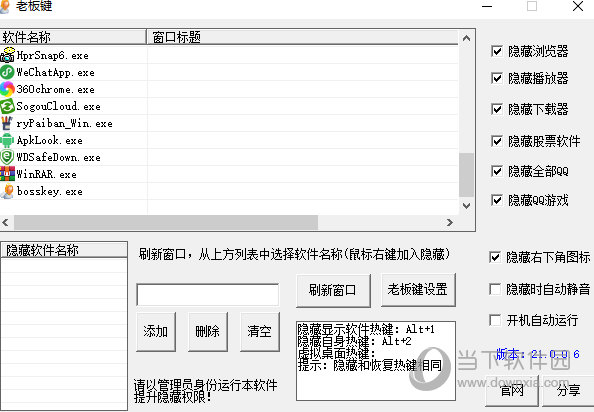Viewport: 594px width, 412px height.
Task: Click the WinRAR.exe archive icon
Action: pyautogui.click(x=7, y=174)
